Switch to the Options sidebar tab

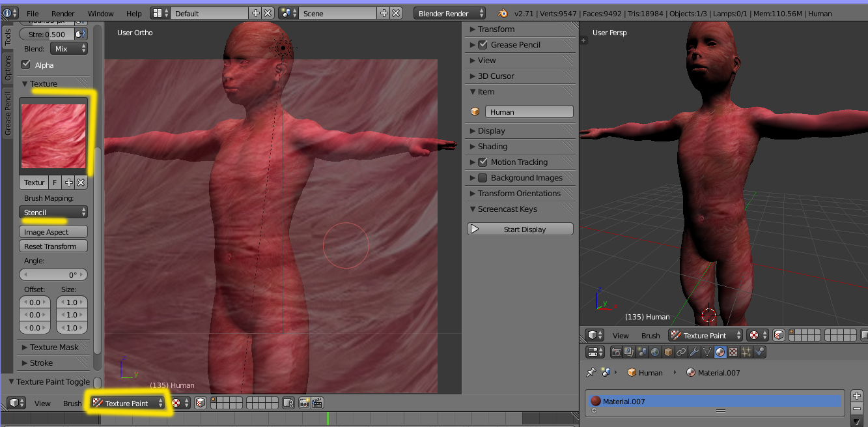tap(8, 67)
